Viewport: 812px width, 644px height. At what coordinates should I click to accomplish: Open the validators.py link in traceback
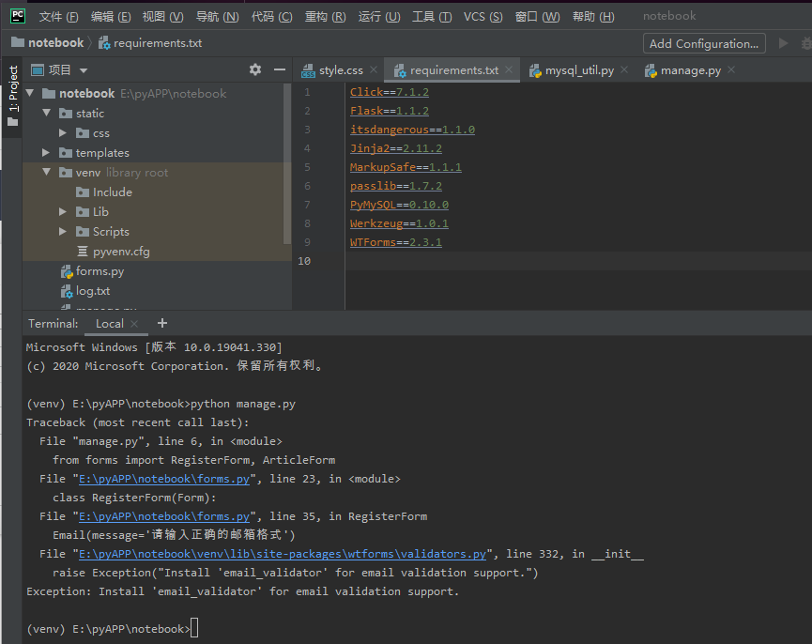pyautogui.click(x=283, y=554)
